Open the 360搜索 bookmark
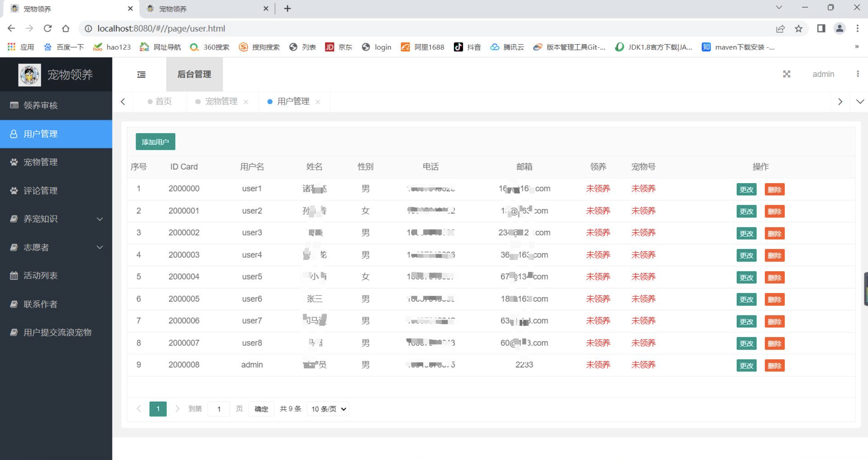The width and height of the screenshot is (868, 460). [209, 47]
